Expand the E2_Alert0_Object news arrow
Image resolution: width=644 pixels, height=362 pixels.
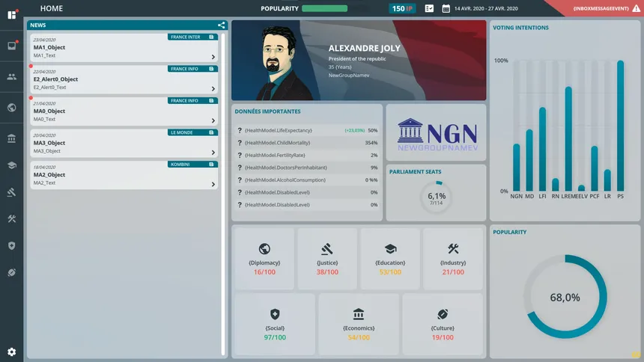[x=213, y=89]
